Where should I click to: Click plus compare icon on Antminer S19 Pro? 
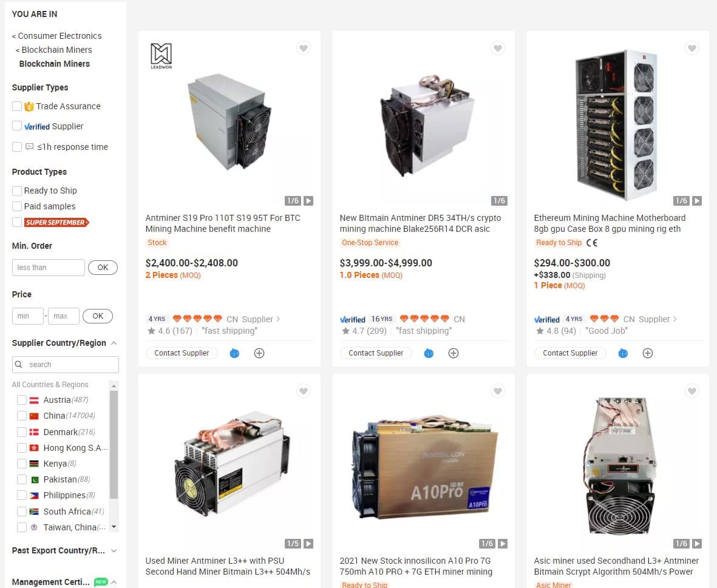tap(259, 353)
